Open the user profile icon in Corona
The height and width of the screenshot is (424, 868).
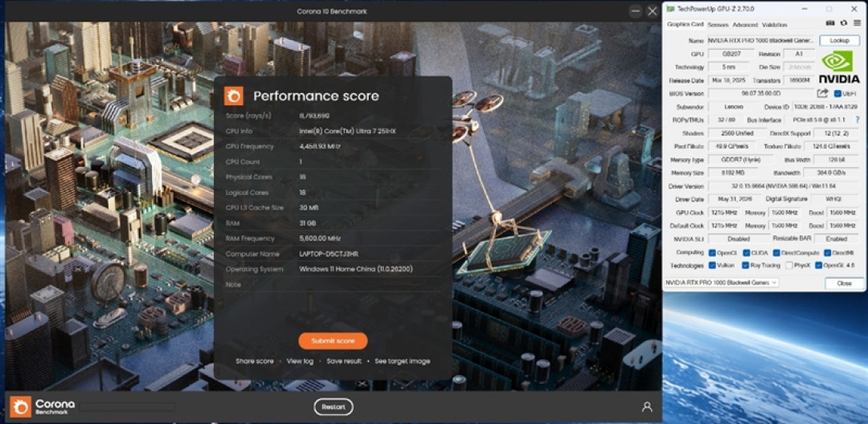coord(646,407)
